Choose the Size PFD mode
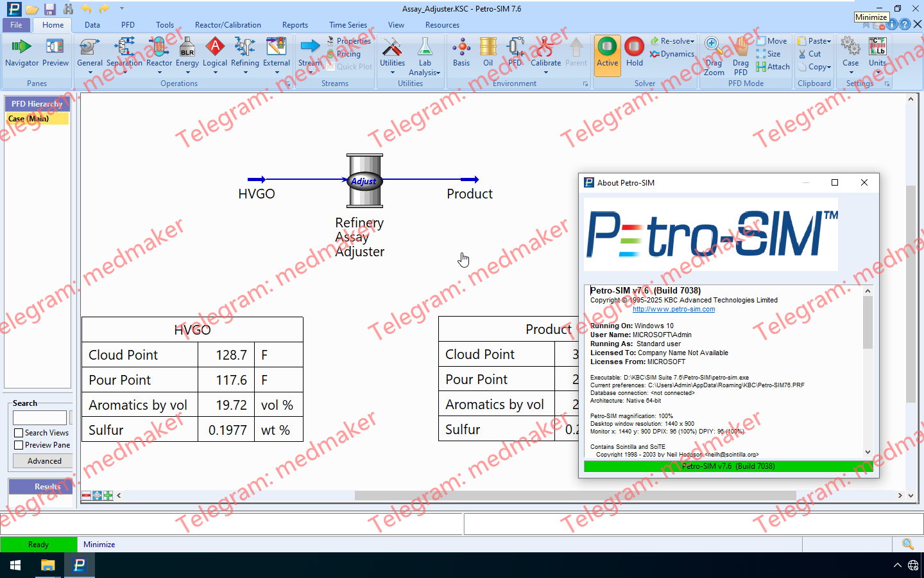The height and width of the screenshot is (578, 924). pos(768,54)
